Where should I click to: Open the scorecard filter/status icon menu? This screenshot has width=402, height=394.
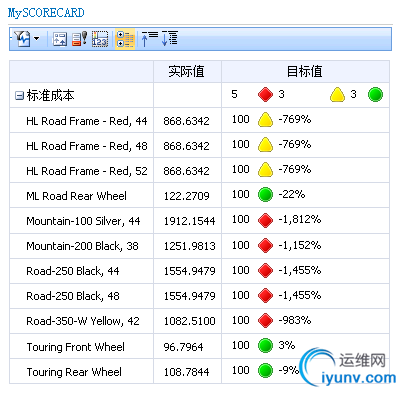coord(23,39)
